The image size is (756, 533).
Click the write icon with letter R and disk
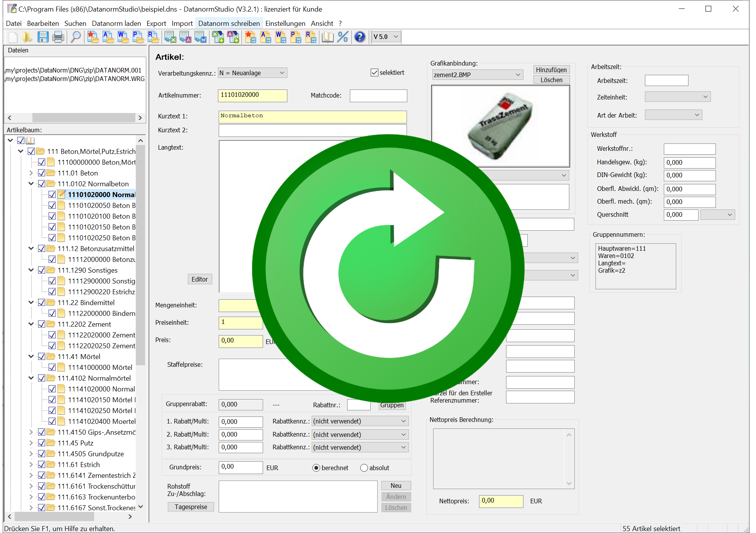(310, 37)
